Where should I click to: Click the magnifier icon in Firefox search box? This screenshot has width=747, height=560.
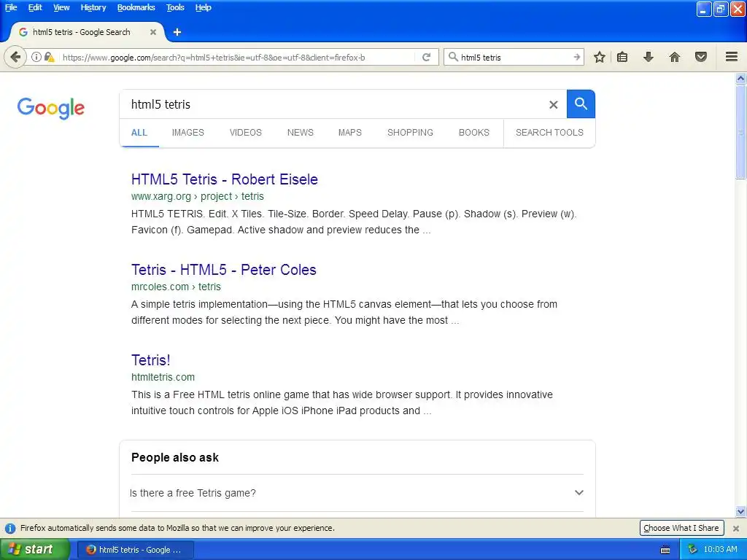point(453,57)
